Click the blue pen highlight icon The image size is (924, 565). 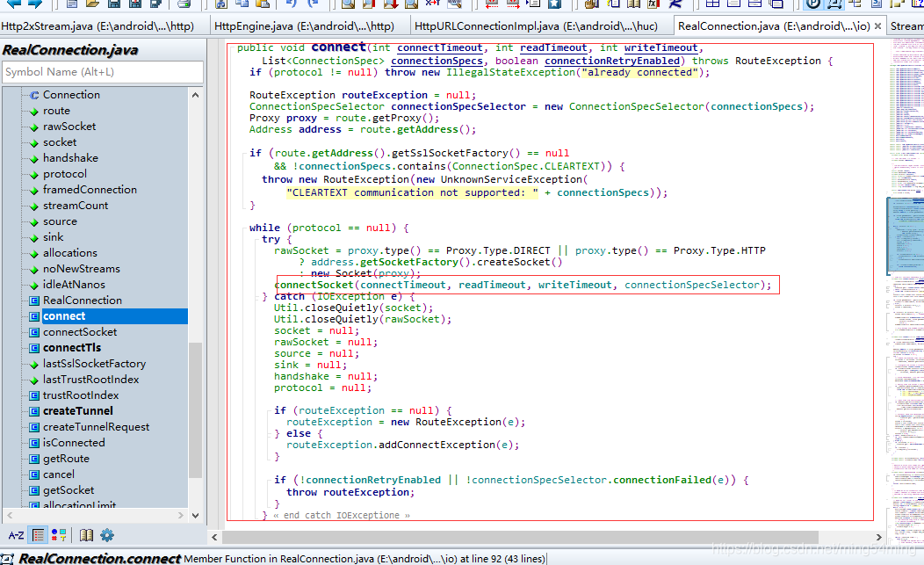pos(675,4)
